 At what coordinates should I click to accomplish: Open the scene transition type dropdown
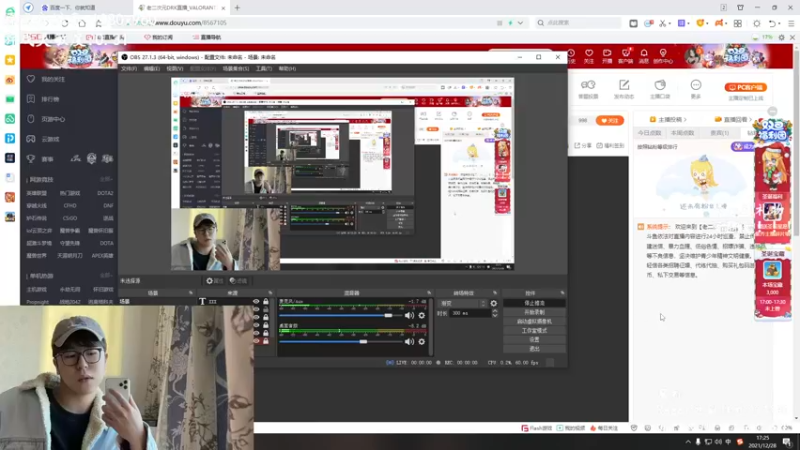pos(462,303)
